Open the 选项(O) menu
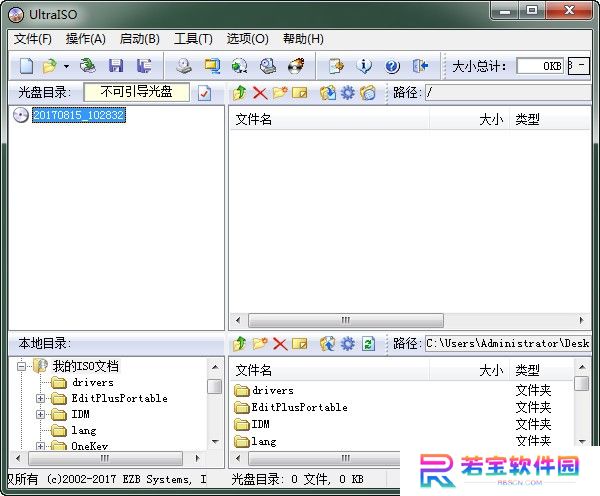 click(248, 39)
